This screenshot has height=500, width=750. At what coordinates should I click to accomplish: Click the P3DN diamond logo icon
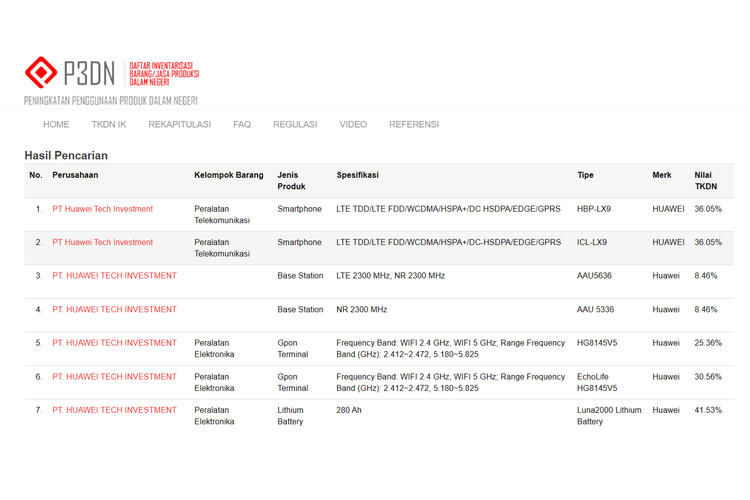(41, 73)
